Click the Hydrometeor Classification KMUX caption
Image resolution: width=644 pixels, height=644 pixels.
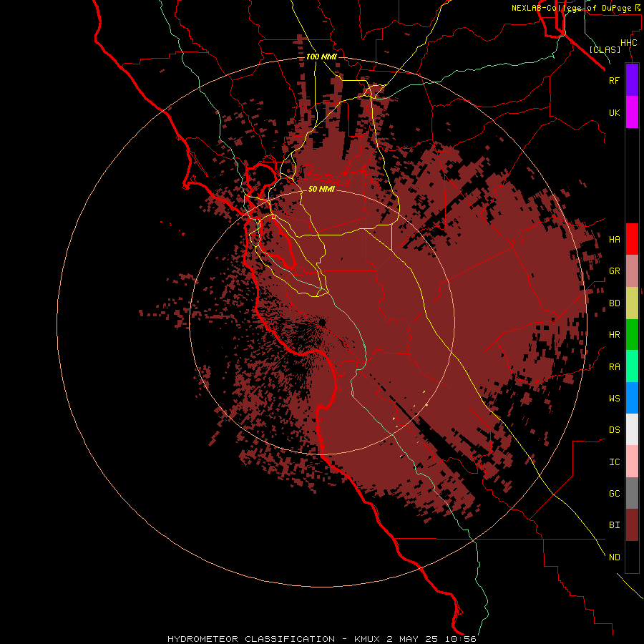(x=321, y=639)
